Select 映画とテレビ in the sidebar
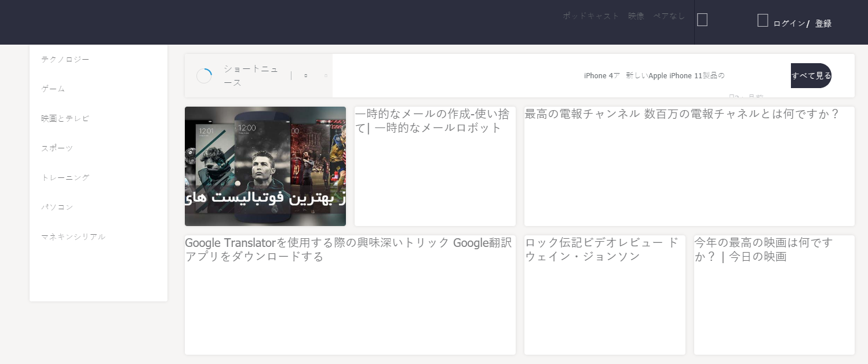This screenshot has height=364, width=868. (x=65, y=118)
